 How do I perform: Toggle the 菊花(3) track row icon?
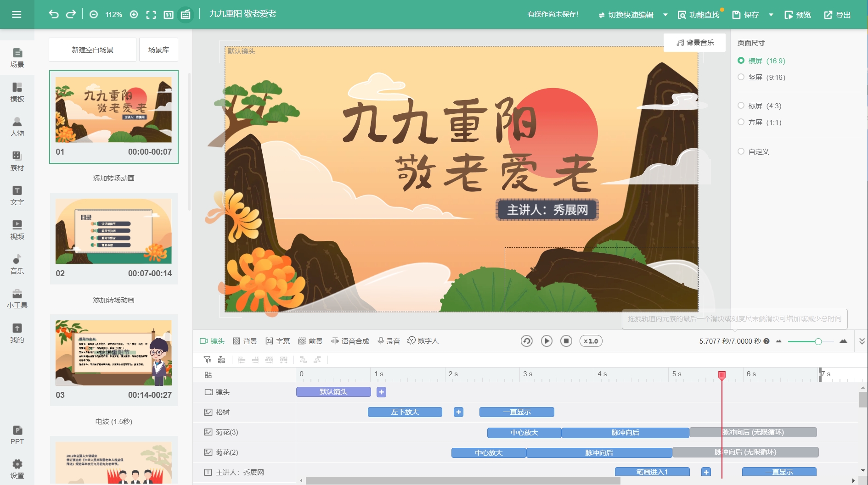tap(209, 432)
